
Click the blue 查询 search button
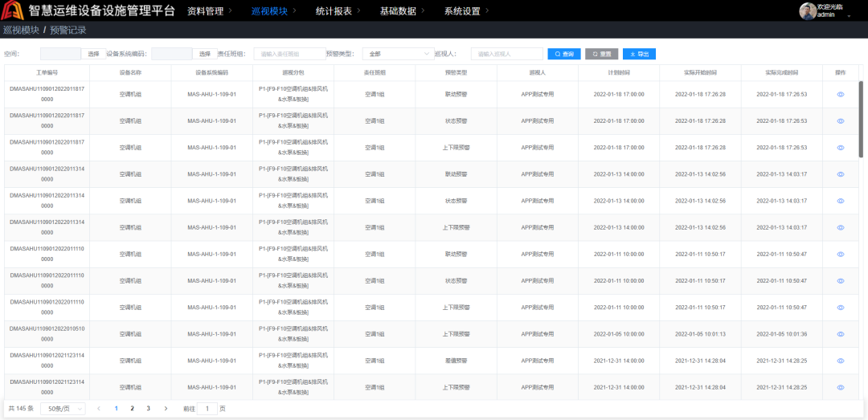(563, 54)
